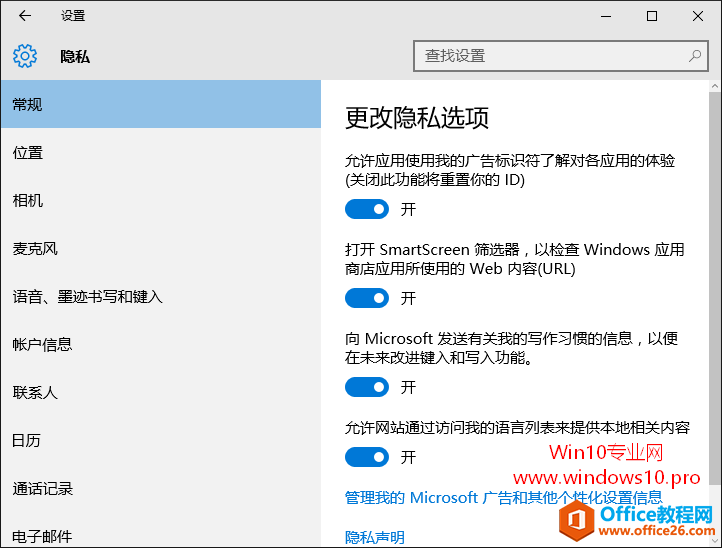Go back using the arrow icon
The width and height of the screenshot is (722, 548).
(x=25, y=16)
